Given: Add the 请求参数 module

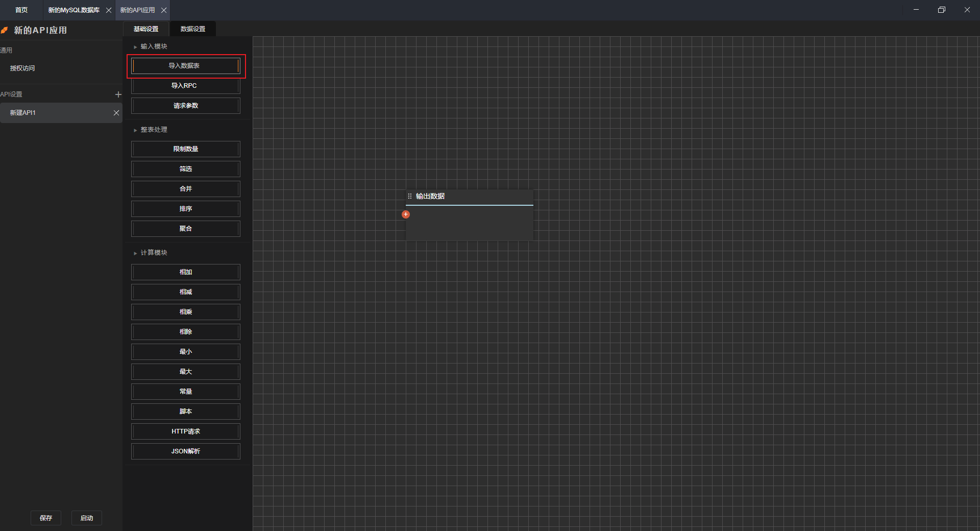Looking at the screenshot, I should (x=186, y=106).
